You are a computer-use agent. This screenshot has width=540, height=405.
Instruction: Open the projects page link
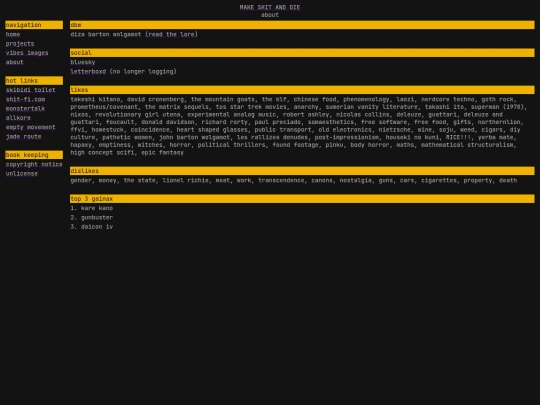click(20, 44)
